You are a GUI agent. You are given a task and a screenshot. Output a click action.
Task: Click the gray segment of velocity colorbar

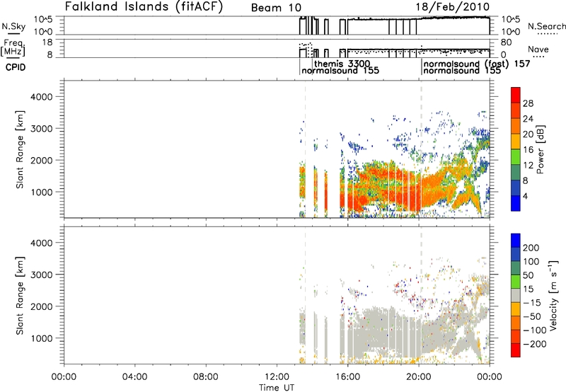click(x=516, y=295)
